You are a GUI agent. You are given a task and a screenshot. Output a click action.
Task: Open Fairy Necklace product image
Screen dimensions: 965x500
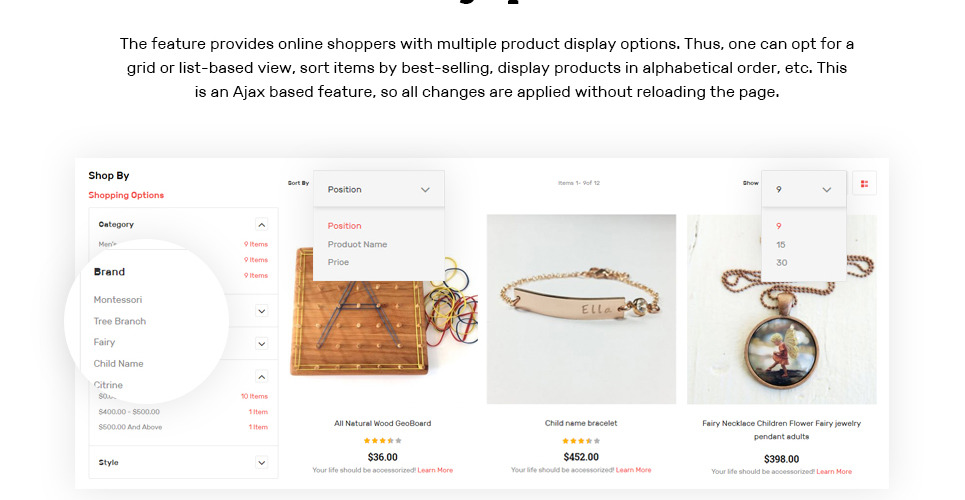click(x=781, y=309)
